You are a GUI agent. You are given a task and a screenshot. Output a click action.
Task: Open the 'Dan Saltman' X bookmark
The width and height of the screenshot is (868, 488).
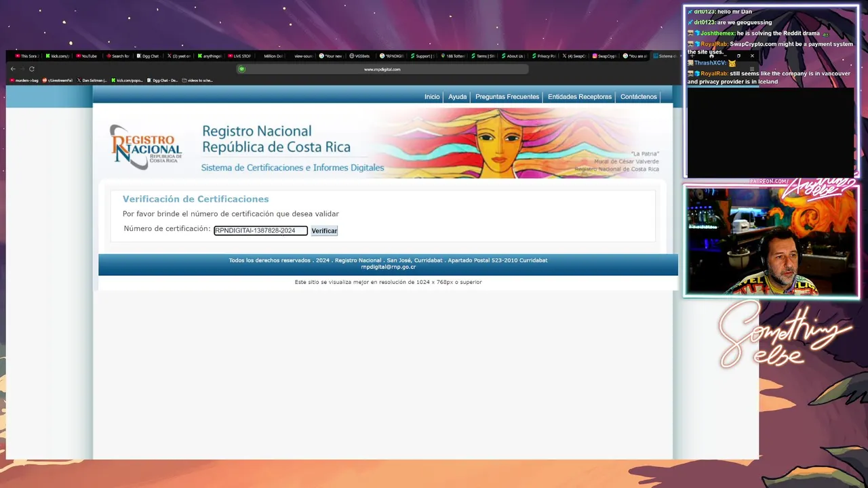point(92,80)
